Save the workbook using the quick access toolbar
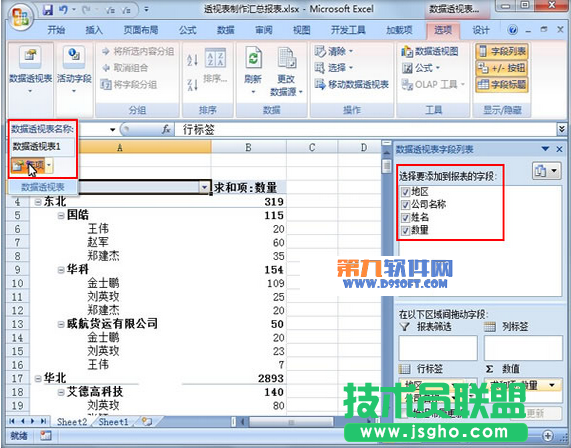 pos(48,9)
